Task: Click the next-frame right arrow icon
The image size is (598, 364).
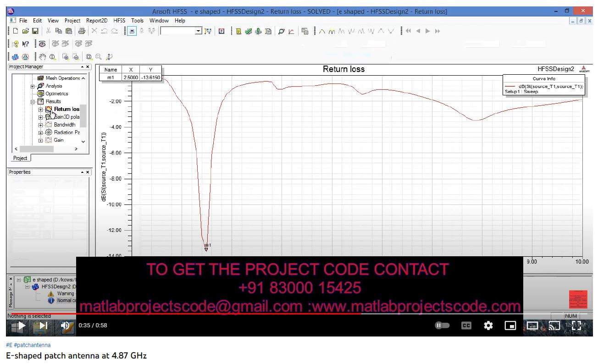Action: pyautogui.click(x=427, y=31)
